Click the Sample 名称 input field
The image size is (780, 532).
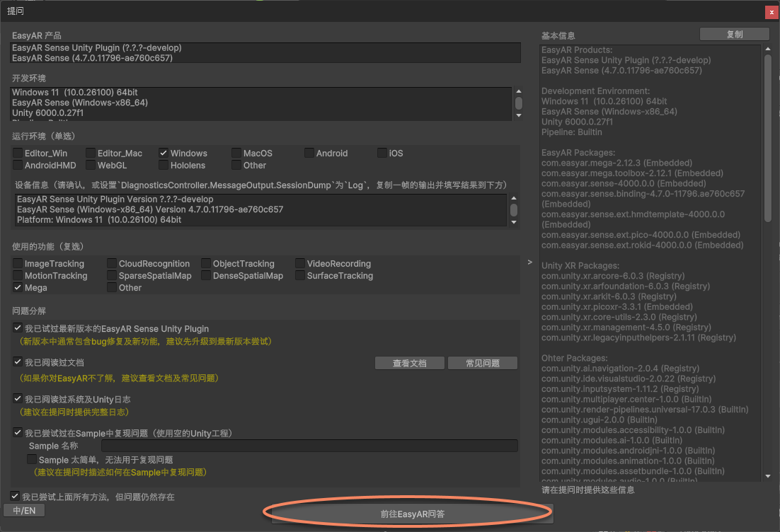click(x=311, y=445)
